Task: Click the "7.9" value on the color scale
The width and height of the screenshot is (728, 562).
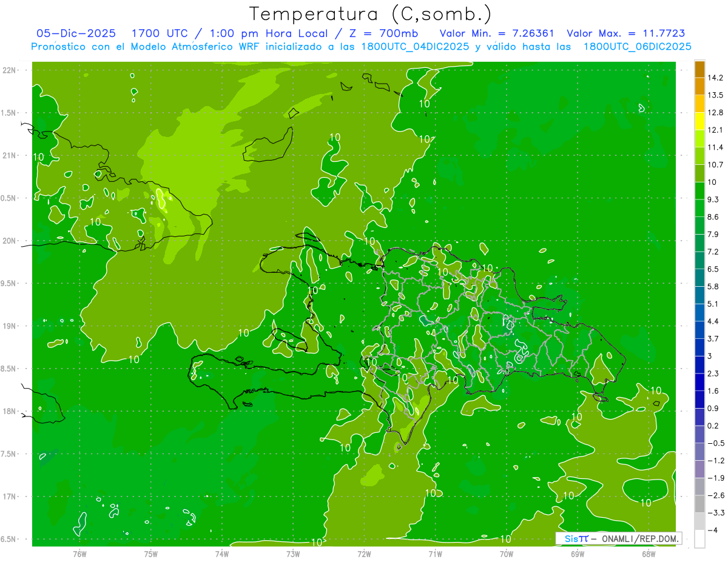Action: coord(713,234)
